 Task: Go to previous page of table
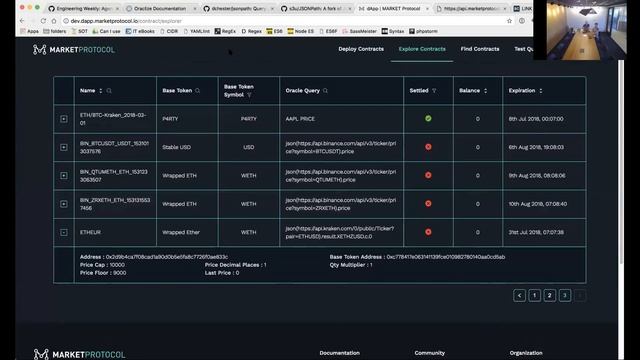(520, 296)
